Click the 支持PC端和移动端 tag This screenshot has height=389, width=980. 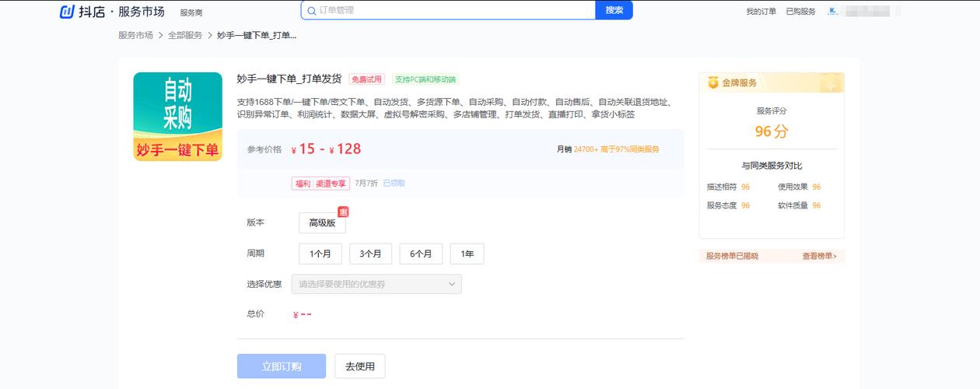(425, 79)
